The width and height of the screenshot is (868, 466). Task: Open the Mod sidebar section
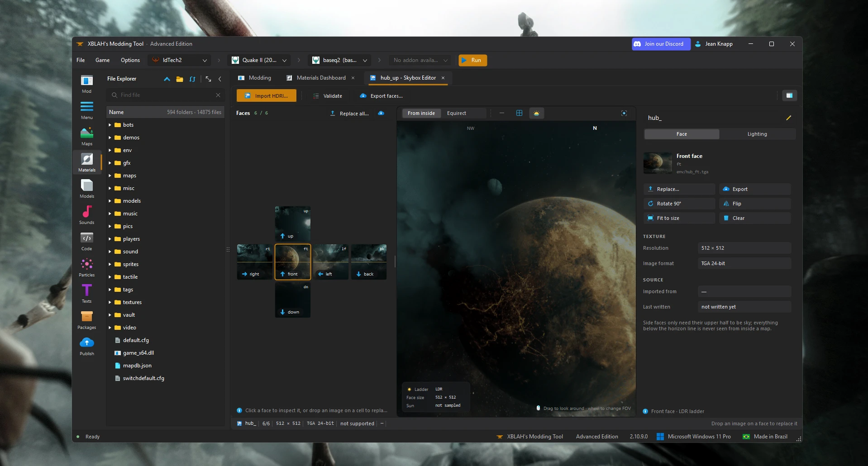click(87, 84)
